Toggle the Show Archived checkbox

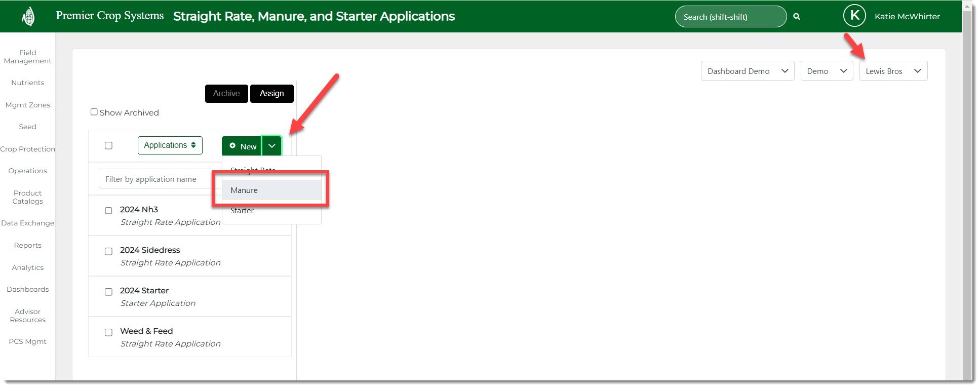[94, 112]
